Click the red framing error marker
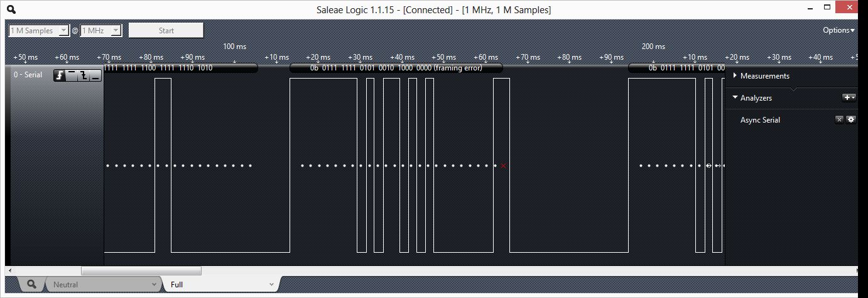The height and width of the screenshot is (298, 868). click(504, 166)
